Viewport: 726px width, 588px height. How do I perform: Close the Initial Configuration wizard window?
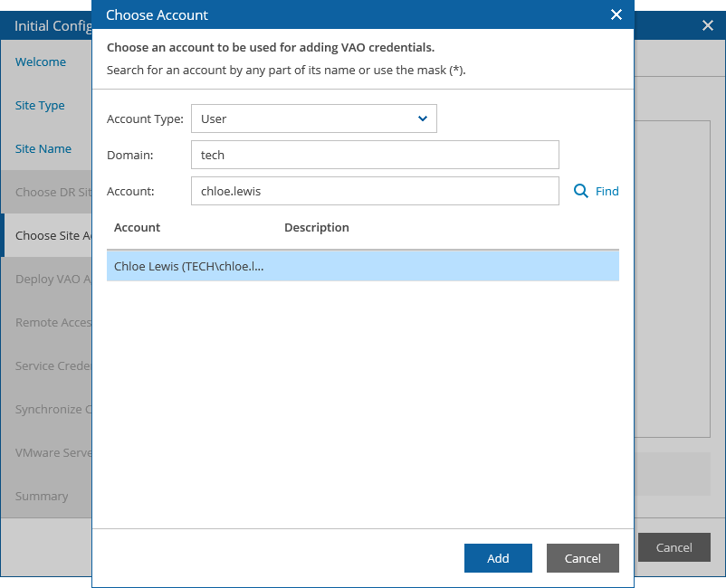(708, 25)
